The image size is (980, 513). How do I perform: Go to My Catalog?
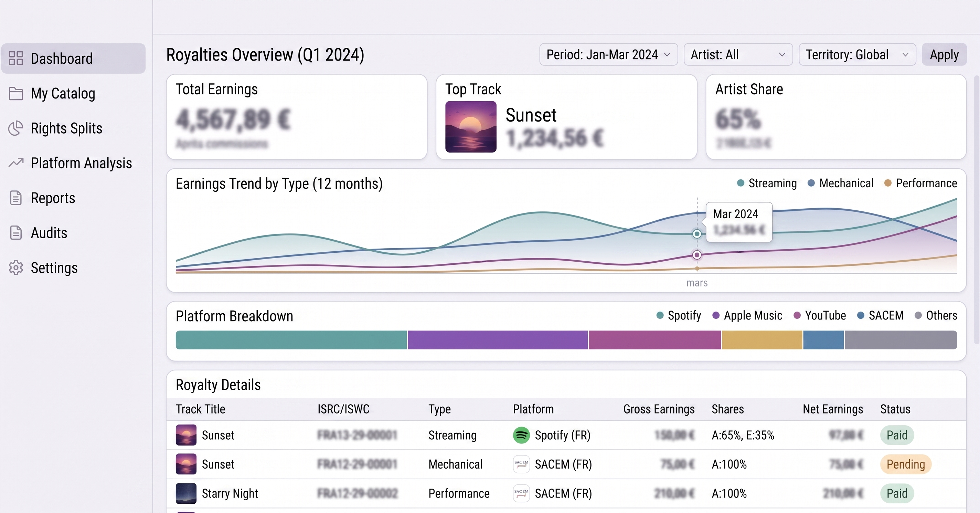(x=73, y=93)
